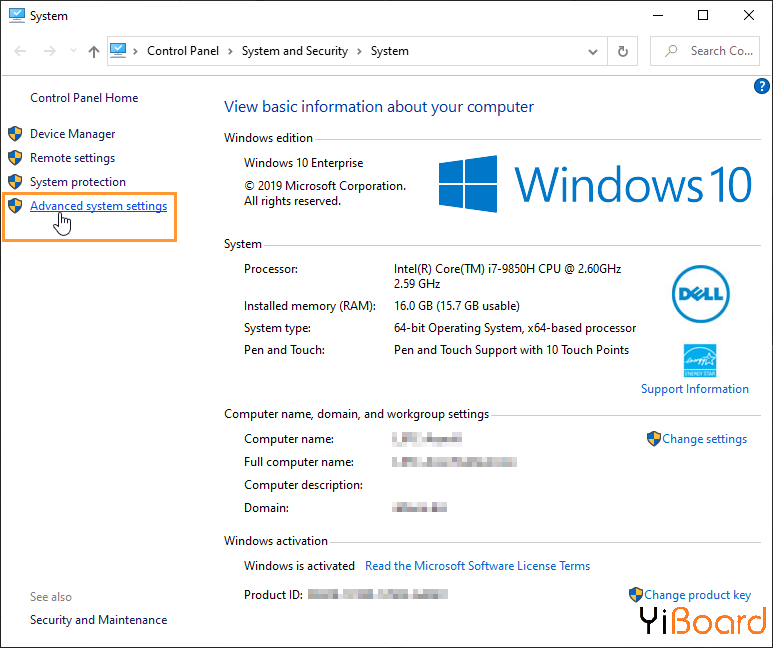Image resolution: width=773 pixels, height=648 pixels.
Task: Click the computer icon in address bar
Action: (x=118, y=50)
